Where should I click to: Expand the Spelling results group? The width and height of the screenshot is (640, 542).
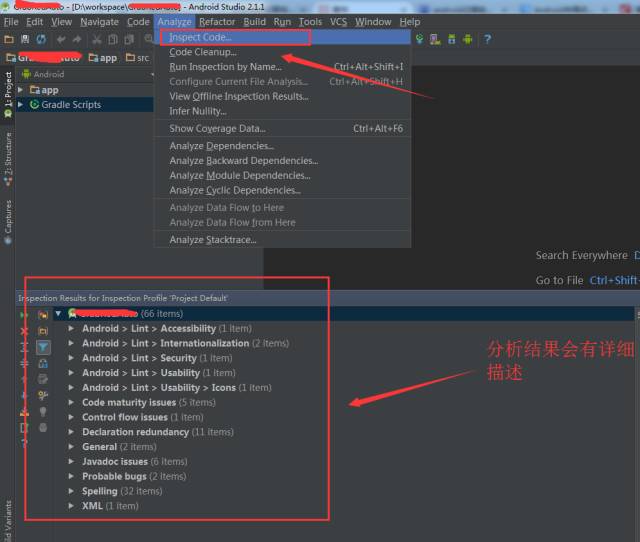pos(71,491)
